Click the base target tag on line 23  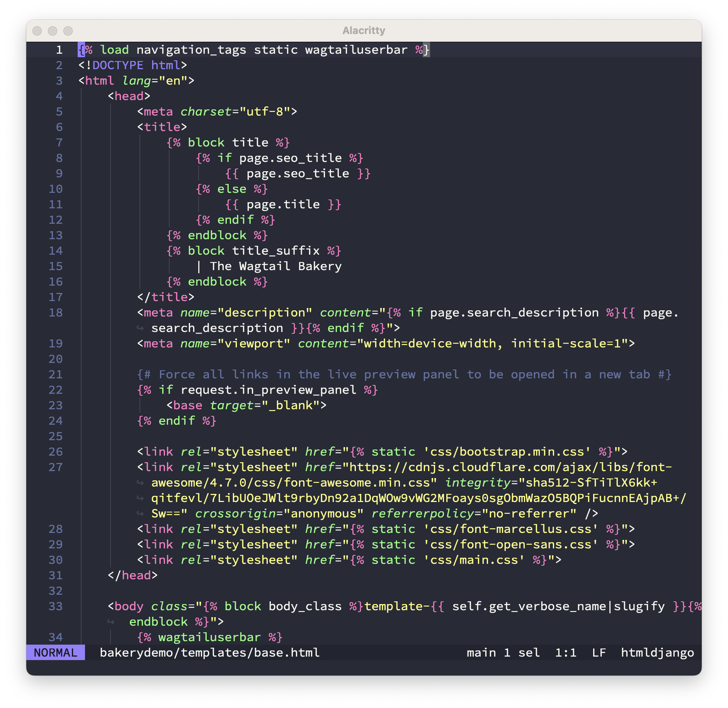pos(247,405)
